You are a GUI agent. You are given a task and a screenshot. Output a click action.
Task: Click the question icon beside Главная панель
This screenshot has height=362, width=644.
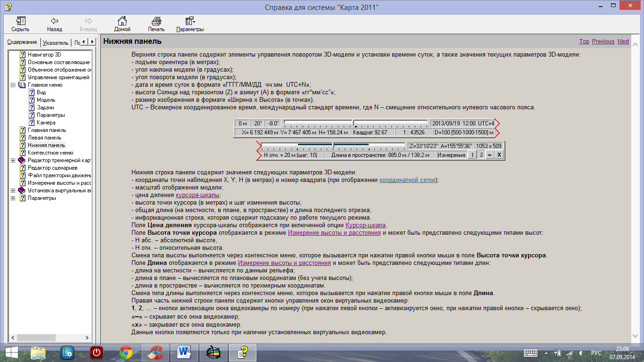coord(23,130)
